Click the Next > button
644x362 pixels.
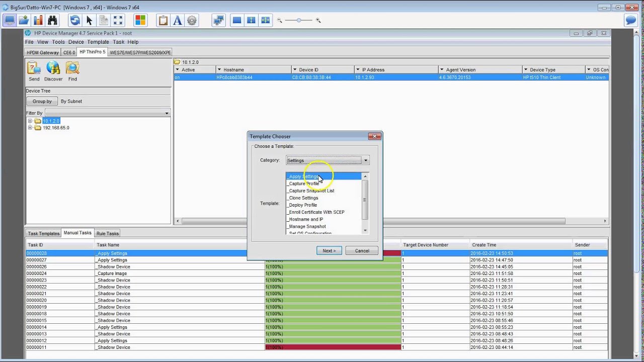pos(329,250)
